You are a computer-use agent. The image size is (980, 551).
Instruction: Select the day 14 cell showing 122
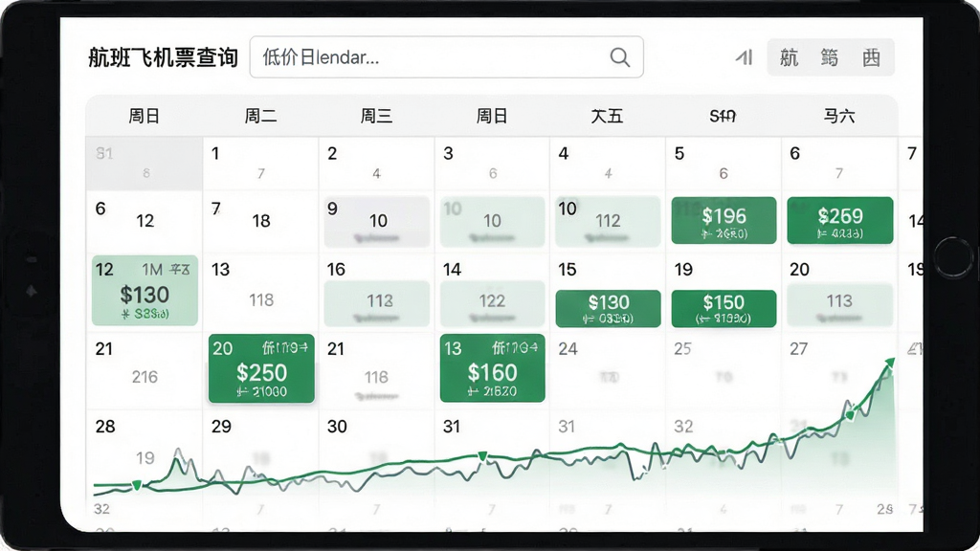coord(492,291)
